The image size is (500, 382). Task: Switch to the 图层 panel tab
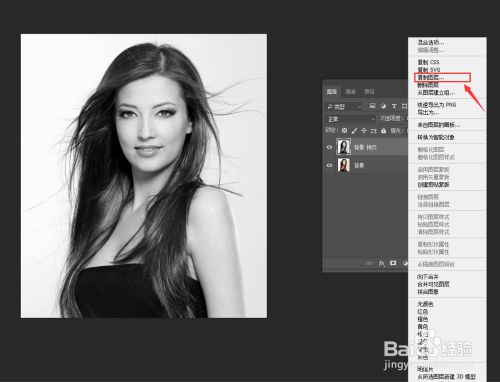[332, 91]
